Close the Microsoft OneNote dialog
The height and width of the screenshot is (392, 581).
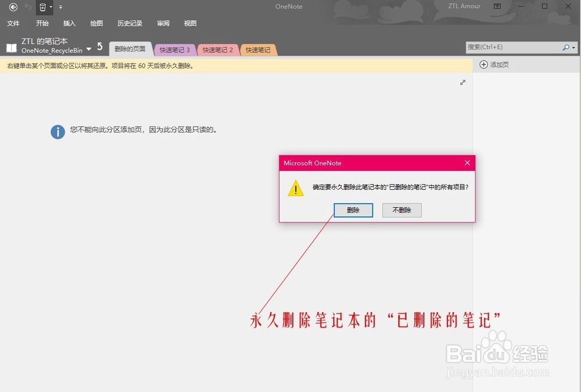[467, 163]
